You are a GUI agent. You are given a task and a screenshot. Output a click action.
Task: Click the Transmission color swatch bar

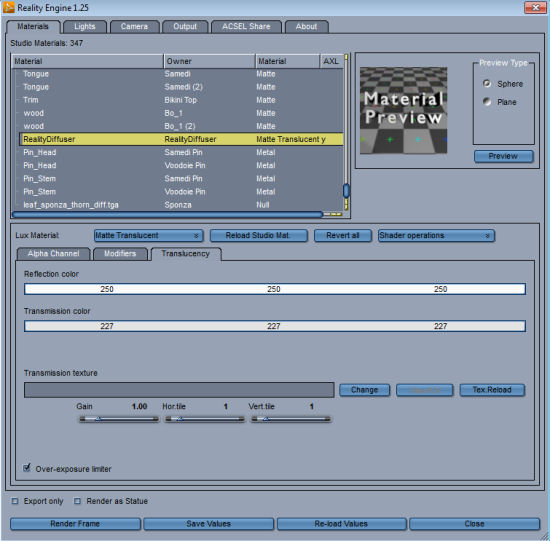[x=275, y=326]
